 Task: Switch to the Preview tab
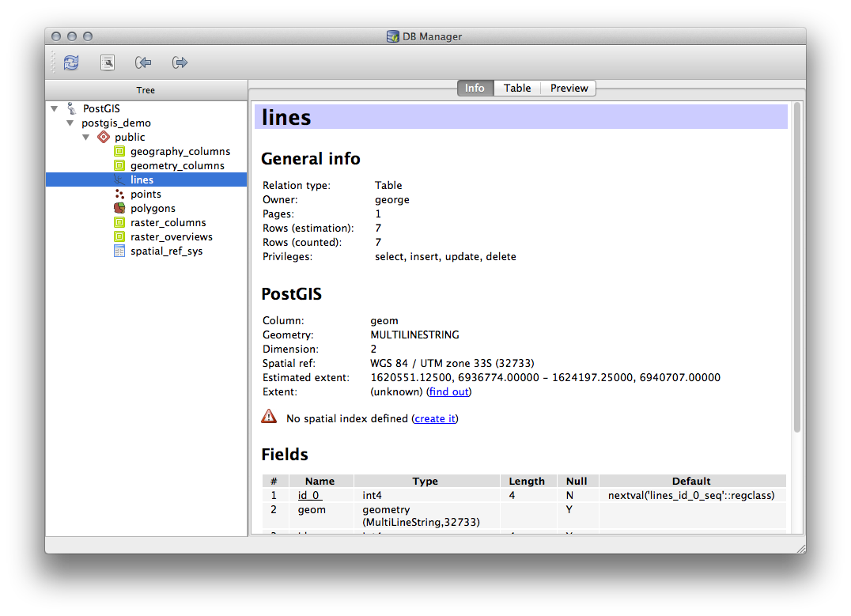[569, 88]
